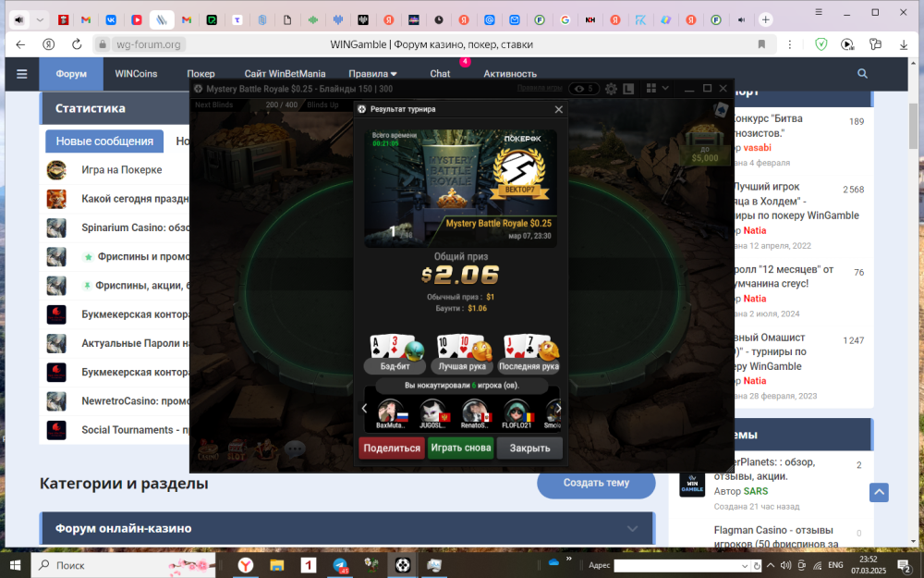Click the forum search magnifier icon
The height and width of the screenshot is (578, 924).
point(863,74)
